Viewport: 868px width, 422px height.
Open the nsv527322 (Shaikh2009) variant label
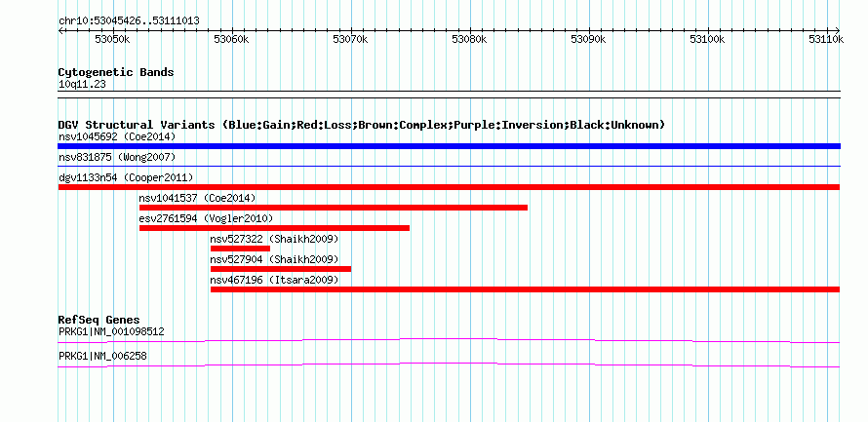coord(274,239)
